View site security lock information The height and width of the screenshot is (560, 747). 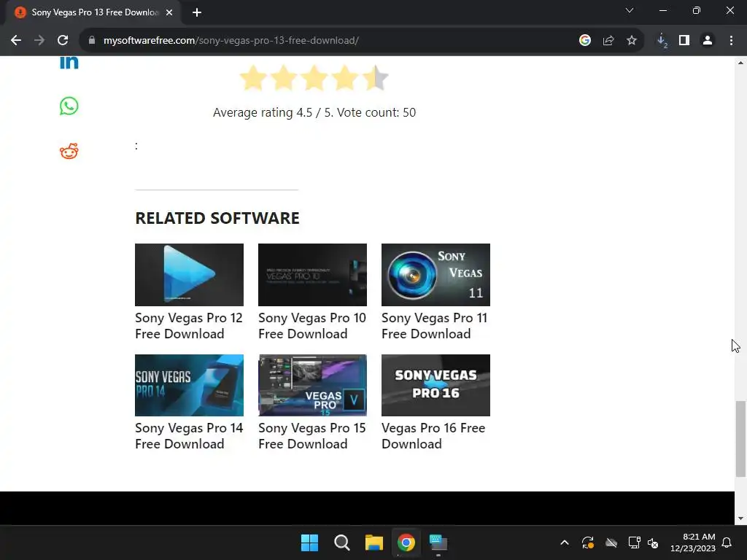tap(91, 41)
